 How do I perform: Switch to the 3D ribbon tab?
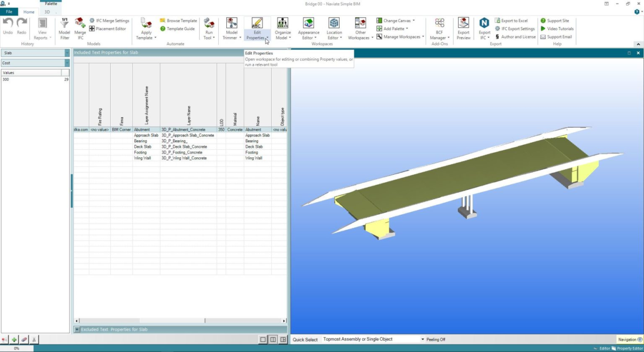pyautogui.click(x=47, y=12)
